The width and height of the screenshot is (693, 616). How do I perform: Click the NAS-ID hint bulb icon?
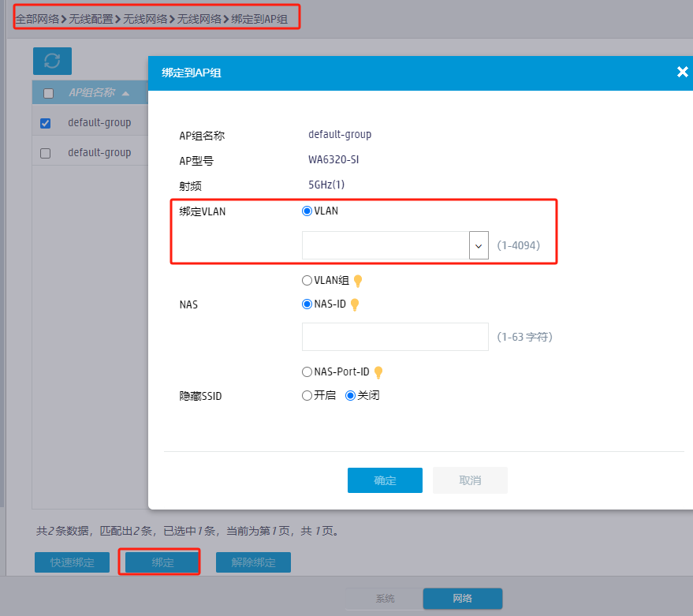pyautogui.click(x=355, y=304)
